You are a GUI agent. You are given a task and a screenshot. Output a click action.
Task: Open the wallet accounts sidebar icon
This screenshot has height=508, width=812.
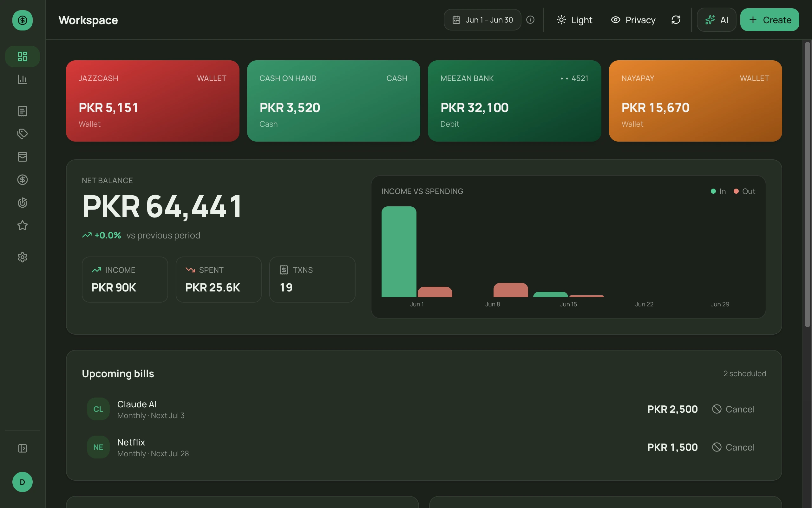pyautogui.click(x=23, y=157)
